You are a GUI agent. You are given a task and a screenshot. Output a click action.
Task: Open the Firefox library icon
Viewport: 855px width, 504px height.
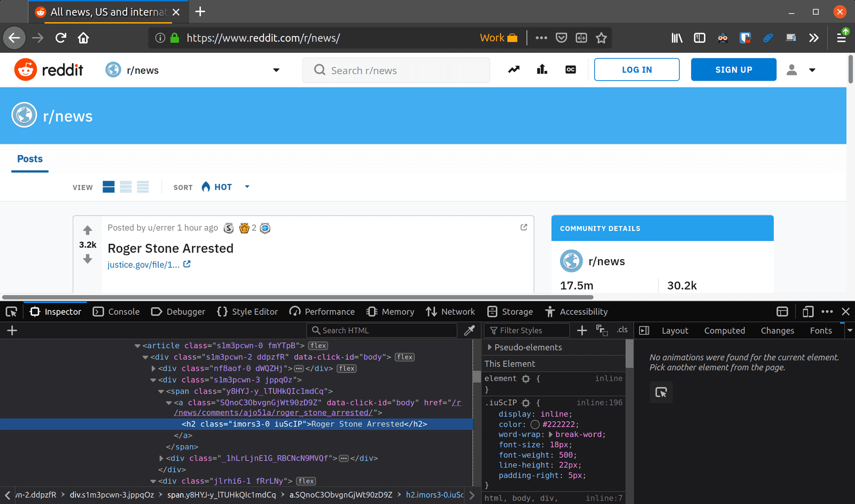(x=676, y=37)
